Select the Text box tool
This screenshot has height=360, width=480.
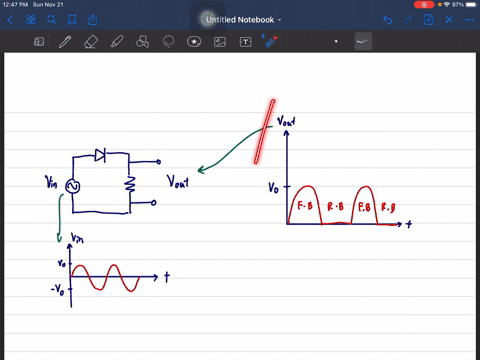tap(246, 42)
